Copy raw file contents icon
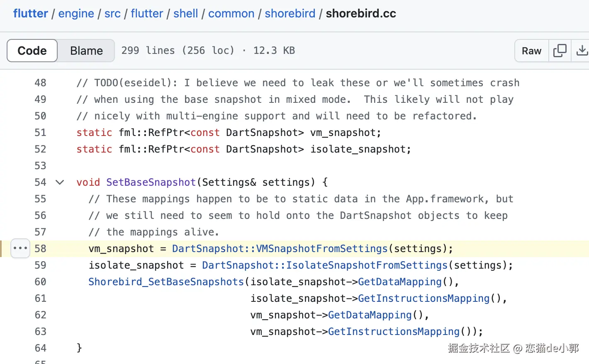 560,51
